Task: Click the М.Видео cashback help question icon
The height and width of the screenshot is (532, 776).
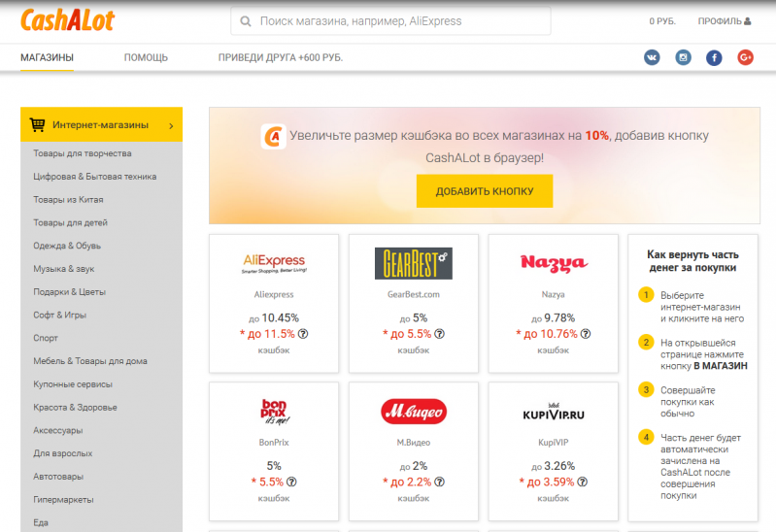Action: 439,482
